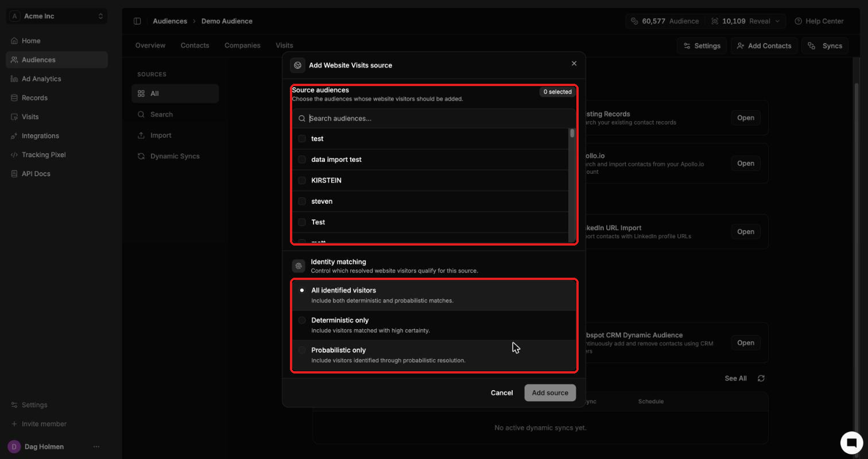Click the Tracking Pixel code icon
Screen dimensions: 868x459
tap(14, 155)
